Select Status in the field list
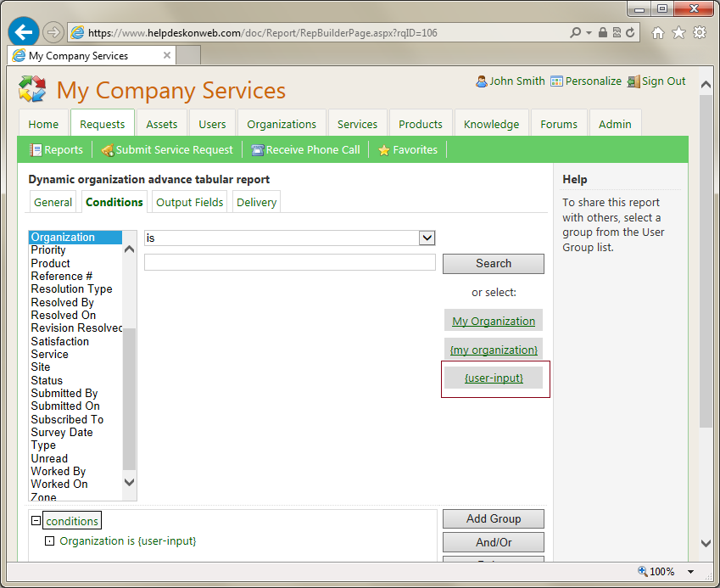 (x=47, y=380)
